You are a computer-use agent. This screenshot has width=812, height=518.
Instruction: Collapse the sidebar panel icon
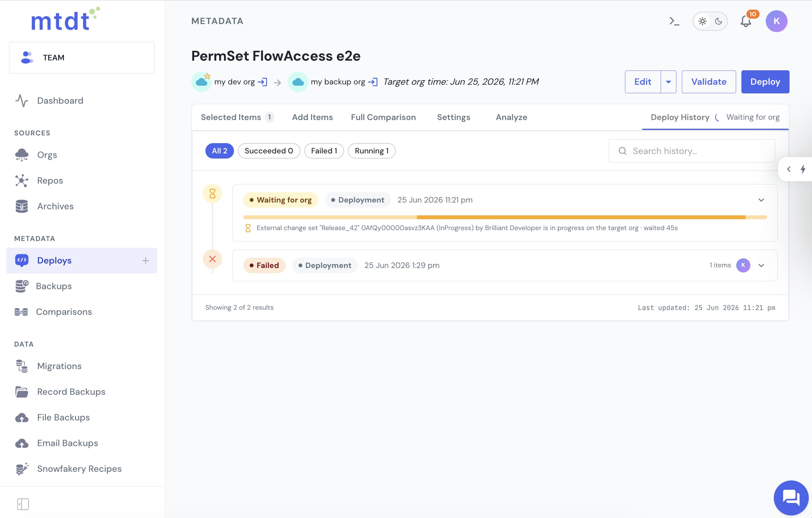pyautogui.click(x=23, y=504)
